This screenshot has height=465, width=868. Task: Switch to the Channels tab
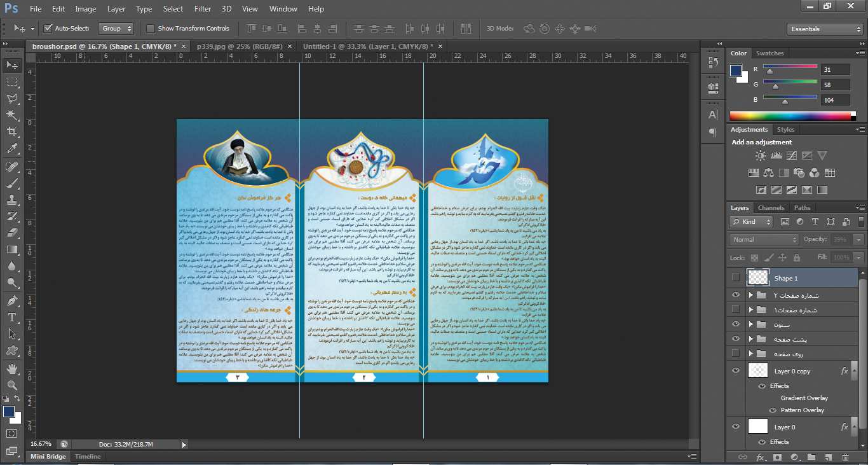pyautogui.click(x=771, y=208)
